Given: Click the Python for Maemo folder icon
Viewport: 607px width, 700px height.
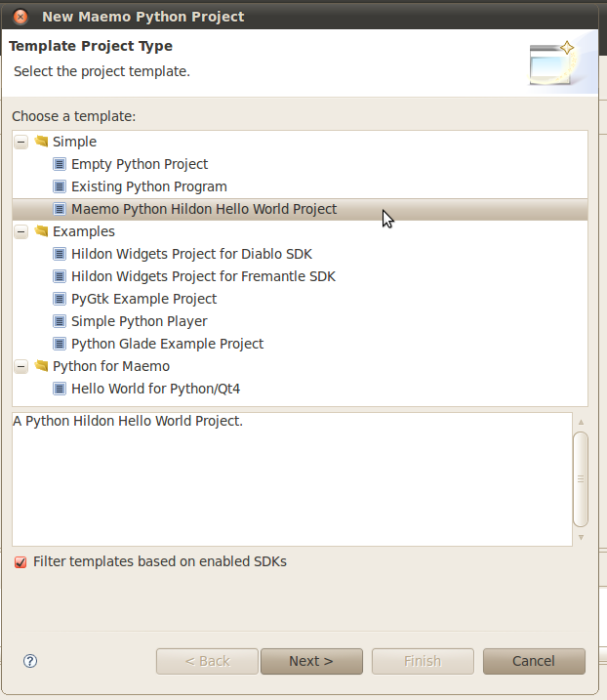Looking at the screenshot, I should [x=42, y=366].
